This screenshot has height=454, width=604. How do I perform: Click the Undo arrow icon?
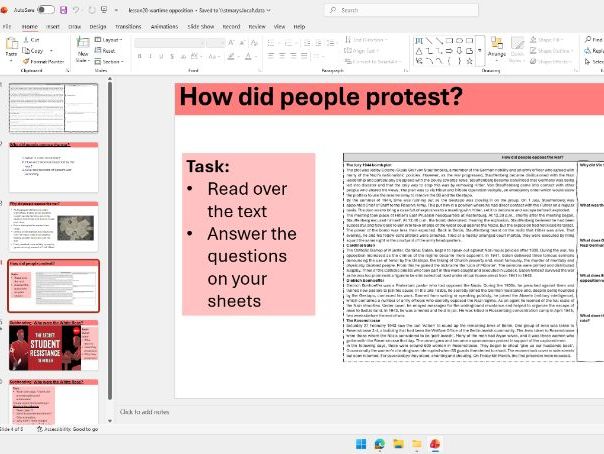coord(76,10)
